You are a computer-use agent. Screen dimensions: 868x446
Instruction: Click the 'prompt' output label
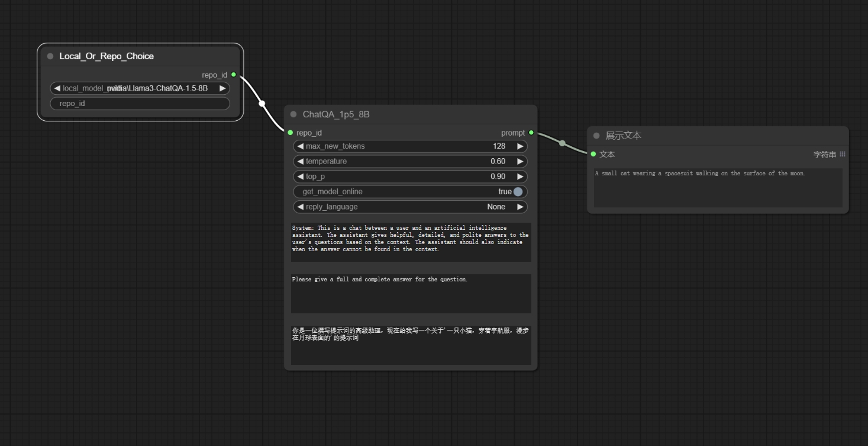pyautogui.click(x=513, y=133)
